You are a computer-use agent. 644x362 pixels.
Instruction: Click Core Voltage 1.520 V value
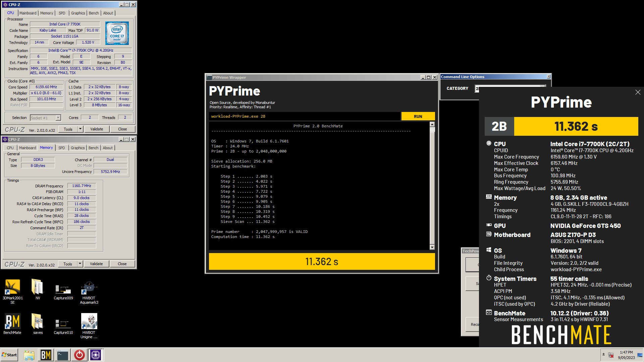point(88,42)
